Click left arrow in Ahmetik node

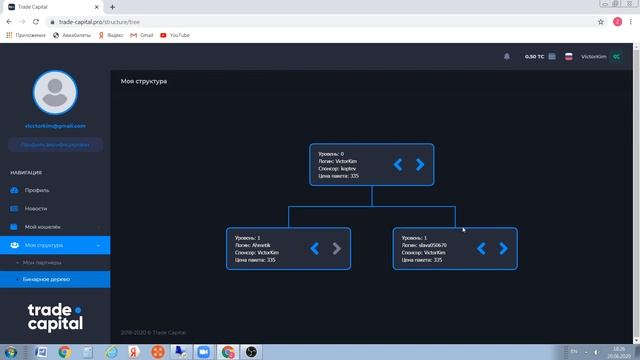pyautogui.click(x=314, y=248)
